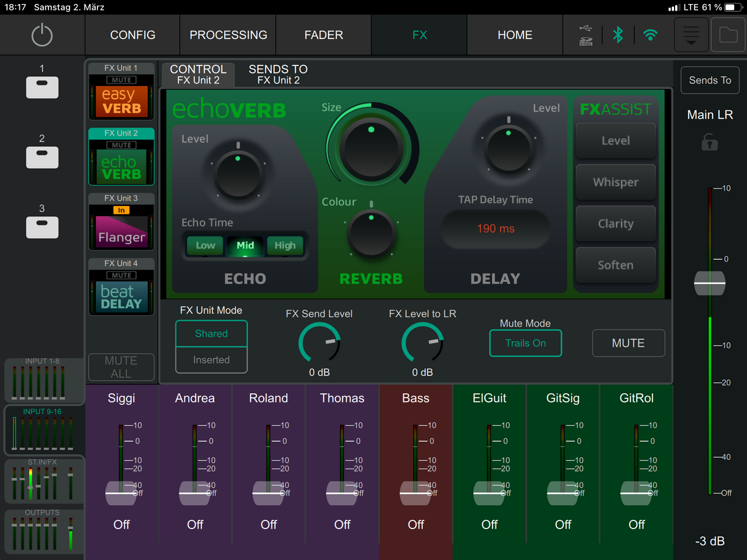Tap the Main LR lock icon
Image resolution: width=747 pixels, height=560 pixels.
(710, 142)
